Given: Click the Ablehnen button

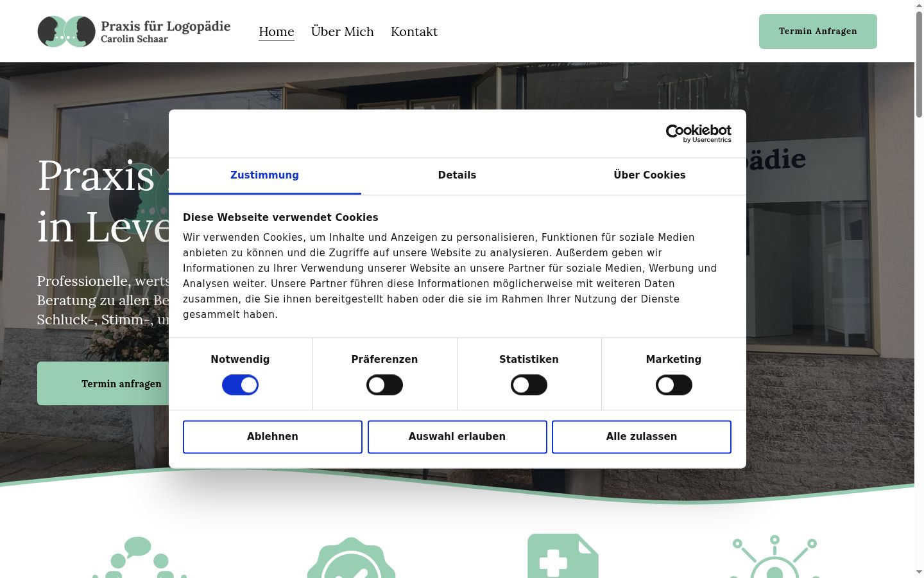Looking at the screenshot, I should (273, 437).
